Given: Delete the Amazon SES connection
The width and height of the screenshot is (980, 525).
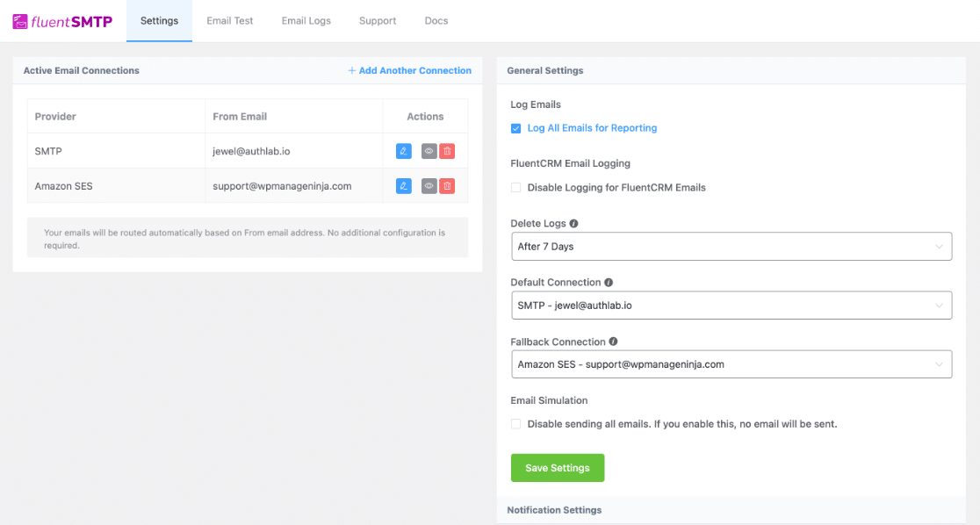Looking at the screenshot, I should [447, 186].
